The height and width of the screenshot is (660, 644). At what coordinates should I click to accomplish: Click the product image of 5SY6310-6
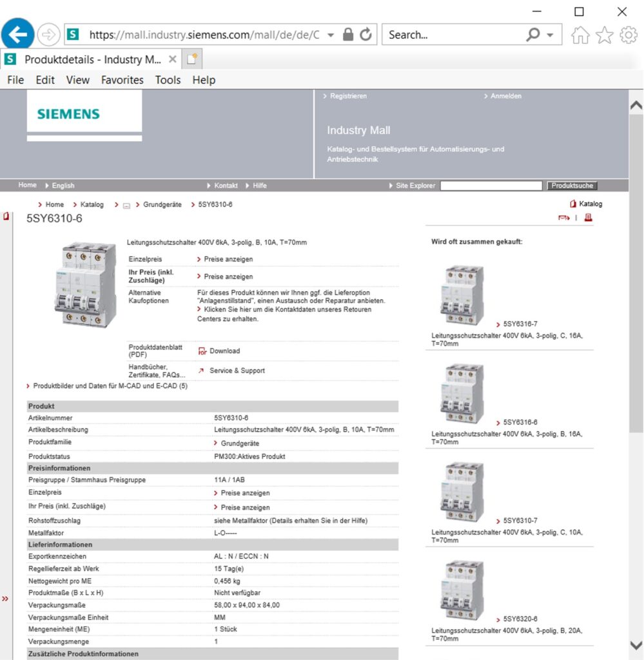(85, 284)
